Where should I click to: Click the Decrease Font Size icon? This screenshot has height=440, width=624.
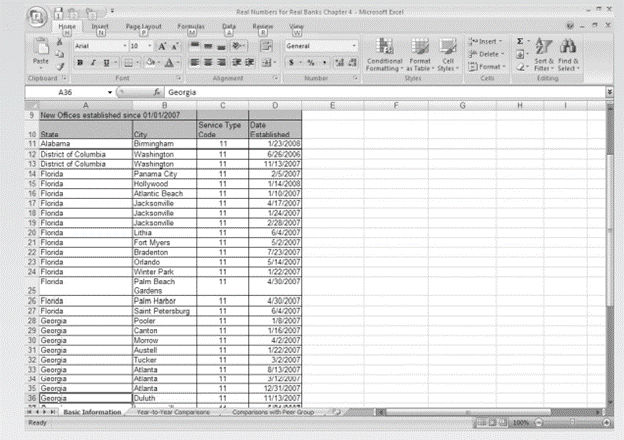pyautogui.click(x=174, y=46)
